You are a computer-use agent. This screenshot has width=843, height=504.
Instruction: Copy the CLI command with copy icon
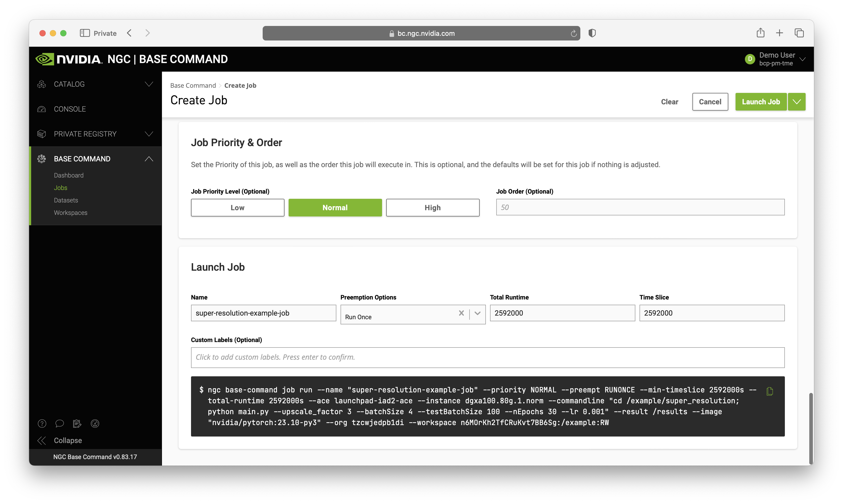coord(770,391)
